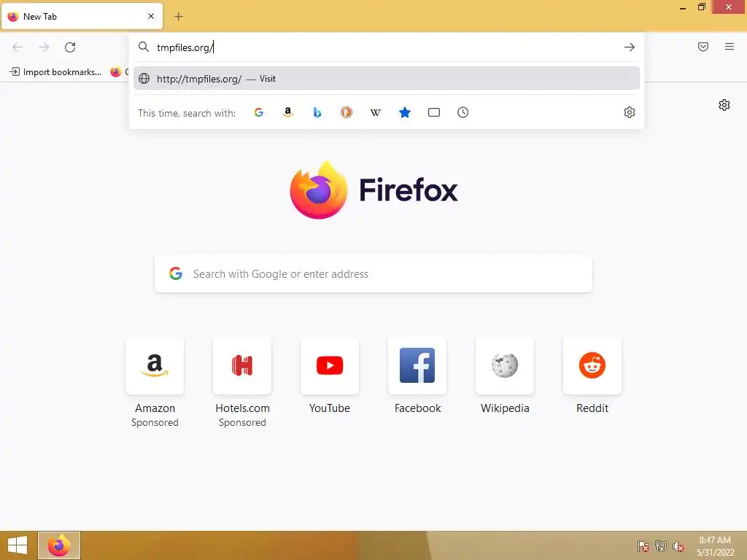This screenshot has width=747, height=560.
Task: Search this time with Amazon
Action: point(287,112)
